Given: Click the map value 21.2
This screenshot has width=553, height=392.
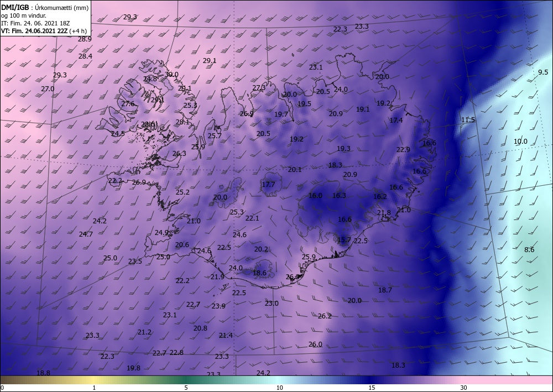Looking at the screenshot, I should [144, 332].
